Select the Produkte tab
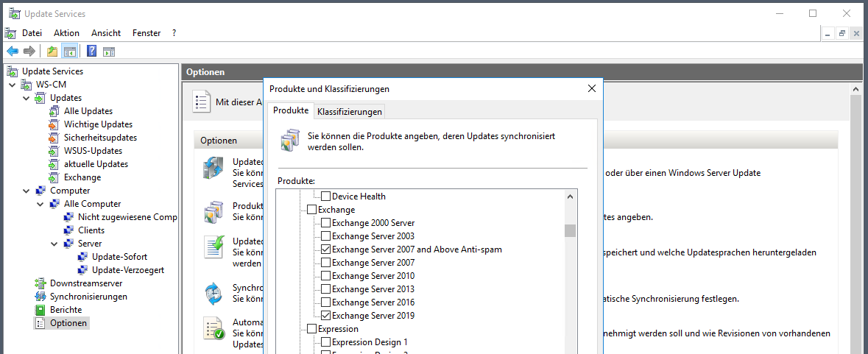 point(291,110)
